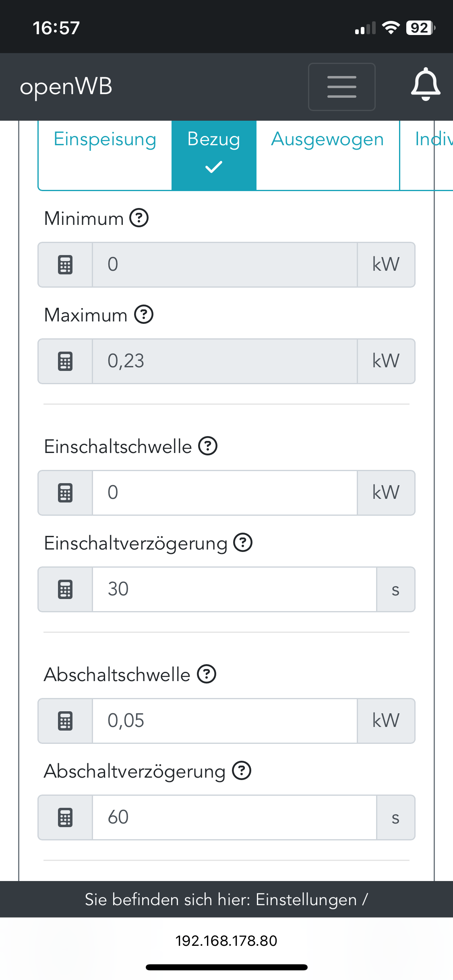Click calculator icon beside Abschaltverzögerung field
Image resolution: width=453 pixels, height=980 pixels.
tap(65, 817)
